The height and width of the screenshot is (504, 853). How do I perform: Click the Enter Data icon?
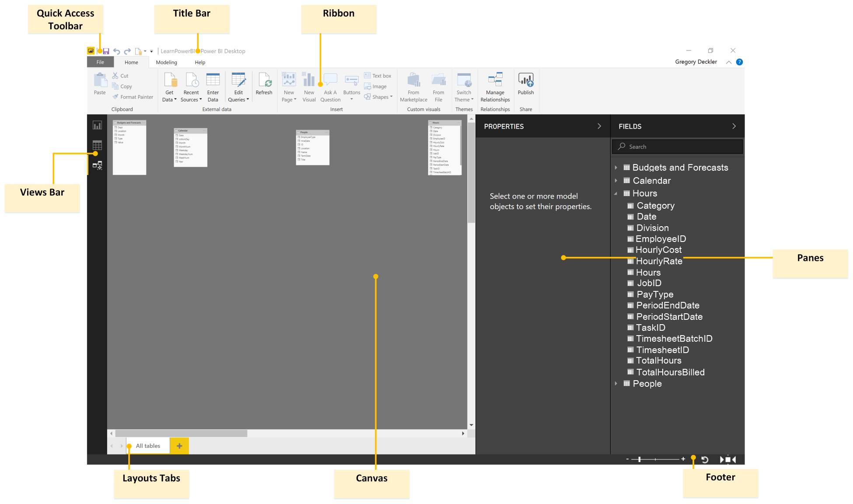coord(213,80)
